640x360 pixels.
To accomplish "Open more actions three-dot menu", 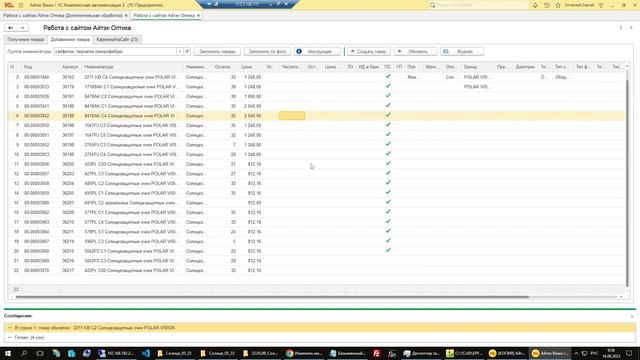I will pyautogui.click(x=621, y=28).
